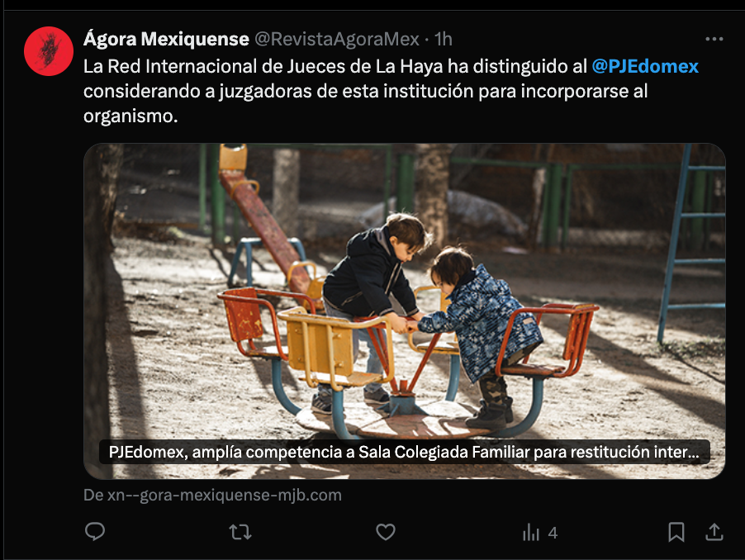The width and height of the screenshot is (745, 560).
Task: Open xn--gora-mexiquense-mjb.com source link
Action: (212, 495)
